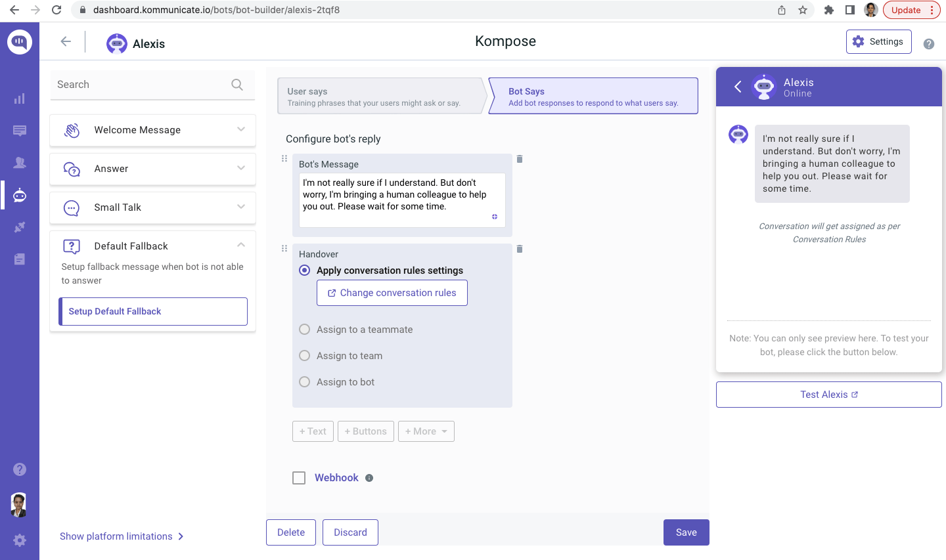Select Apply conversation rules settings radio

click(x=305, y=270)
